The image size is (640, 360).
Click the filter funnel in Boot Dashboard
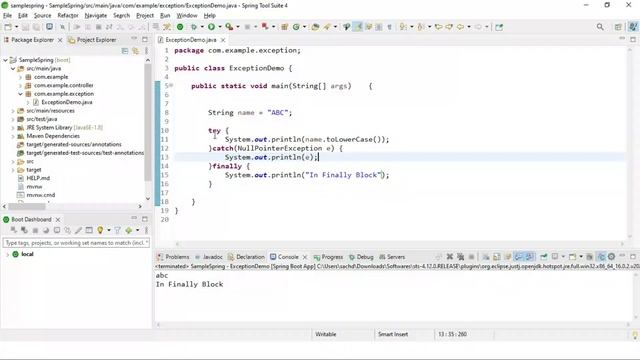coord(118,230)
